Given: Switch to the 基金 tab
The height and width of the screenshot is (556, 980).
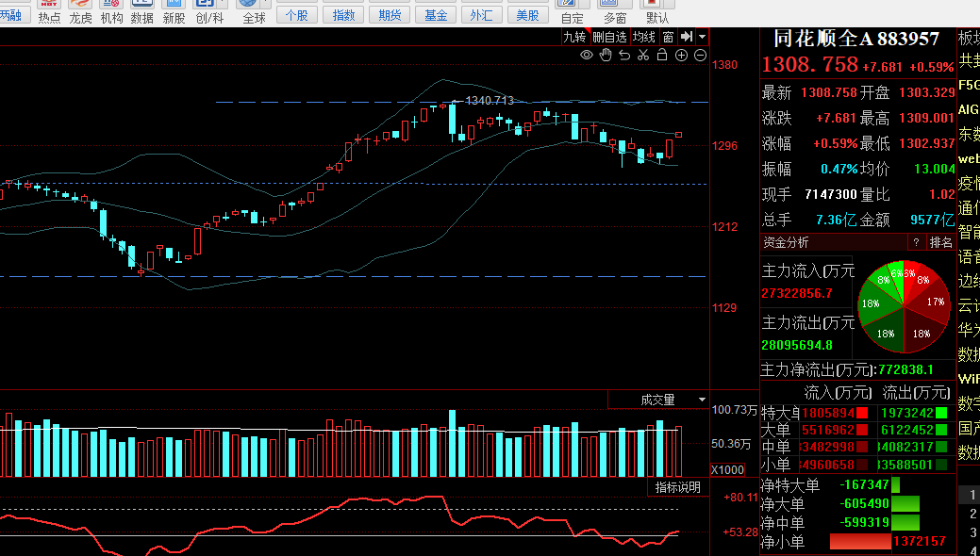Looking at the screenshot, I should 436,14.
